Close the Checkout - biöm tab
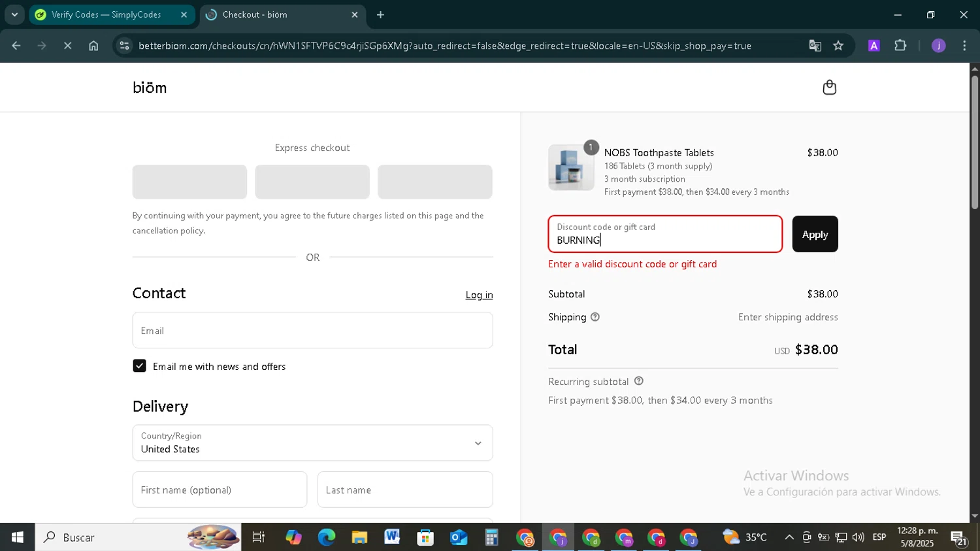This screenshot has width=980, height=551. point(355,14)
